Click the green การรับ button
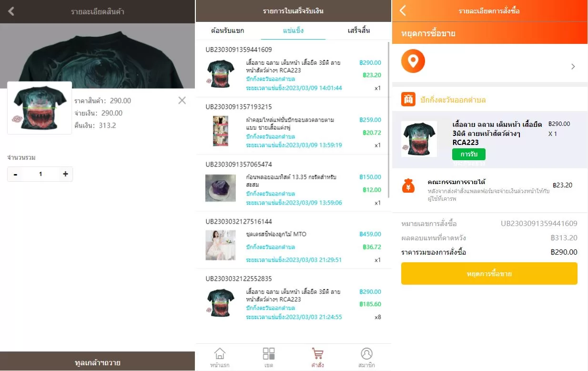Image resolution: width=588 pixels, height=371 pixels. [x=469, y=154]
